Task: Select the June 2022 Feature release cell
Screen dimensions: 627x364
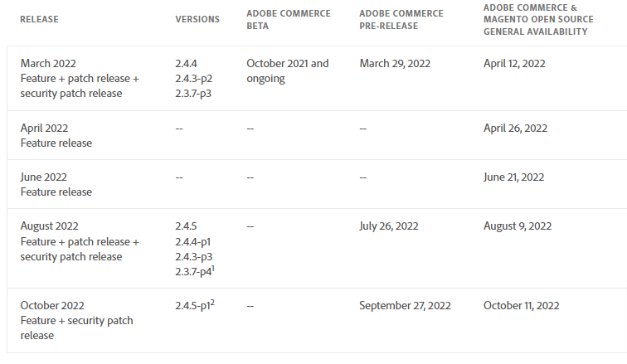Action: [x=56, y=184]
